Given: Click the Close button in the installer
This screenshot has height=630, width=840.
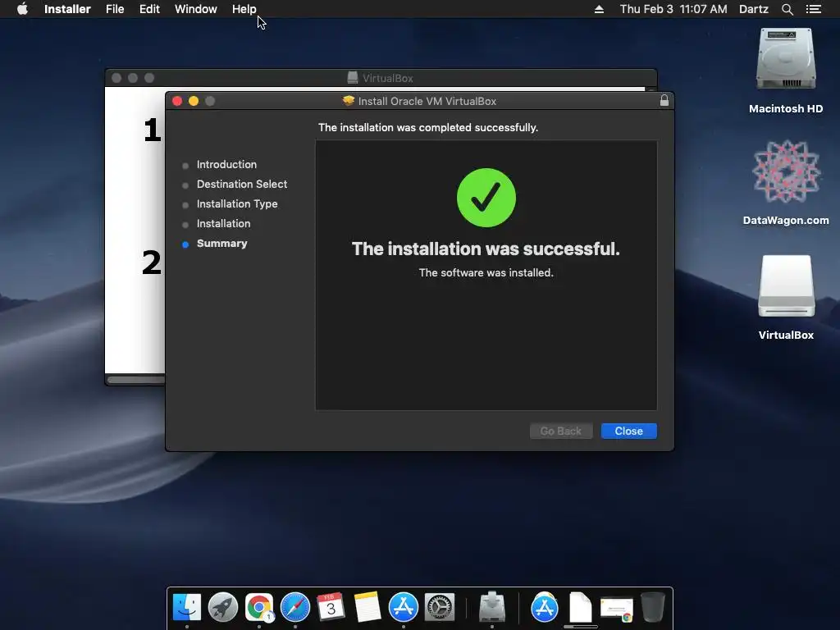Looking at the screenshot, I should click(628, 431).
